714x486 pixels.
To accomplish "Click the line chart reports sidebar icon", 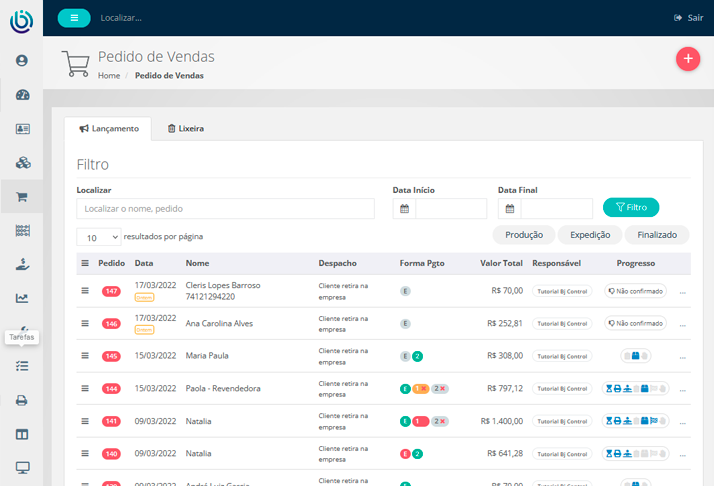I will tap(22, 298).
